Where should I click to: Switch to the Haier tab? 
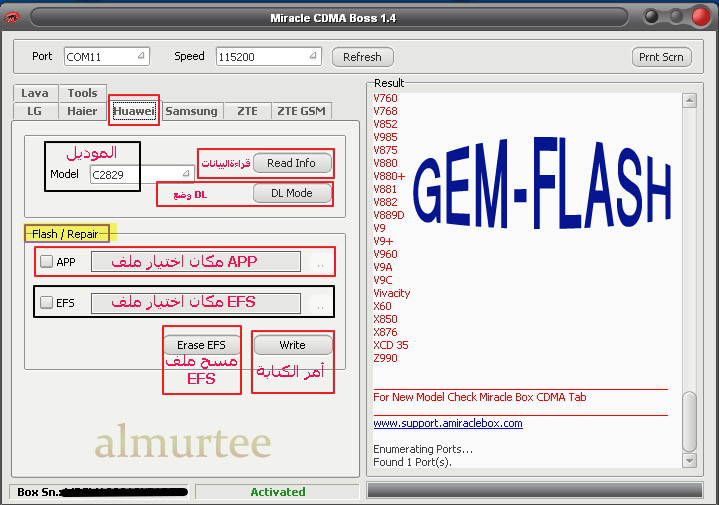coord(82,111)
